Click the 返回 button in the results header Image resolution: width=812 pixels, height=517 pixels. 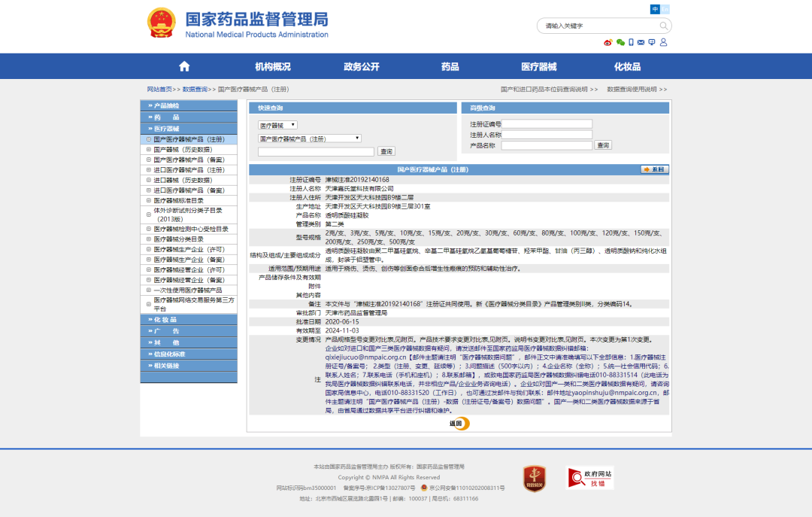pos(655,169)
